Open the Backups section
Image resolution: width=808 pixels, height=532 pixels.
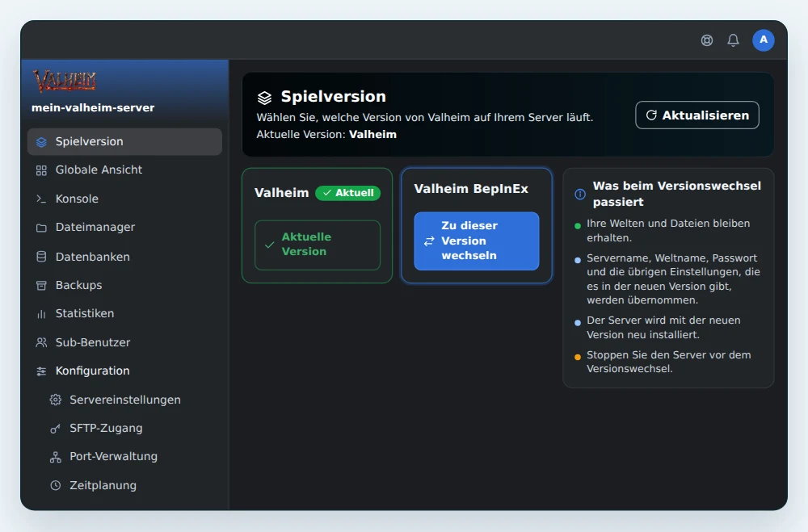click(124, 285)
